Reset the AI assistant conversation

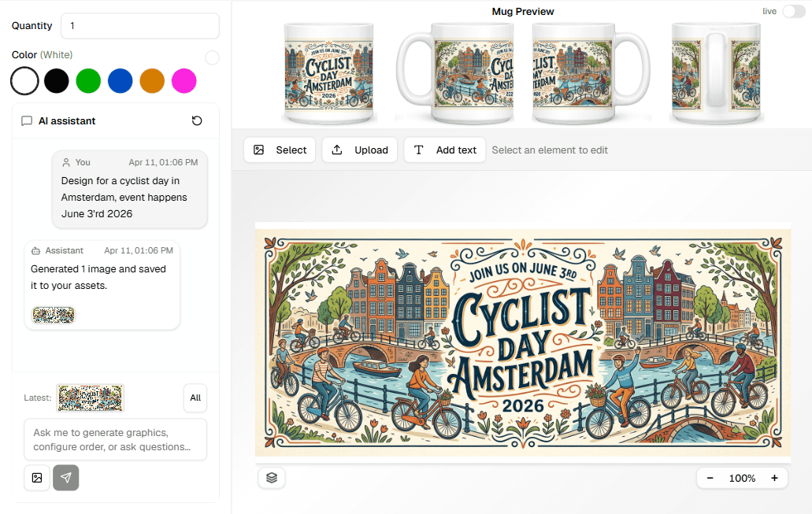[x=195, y=120]
